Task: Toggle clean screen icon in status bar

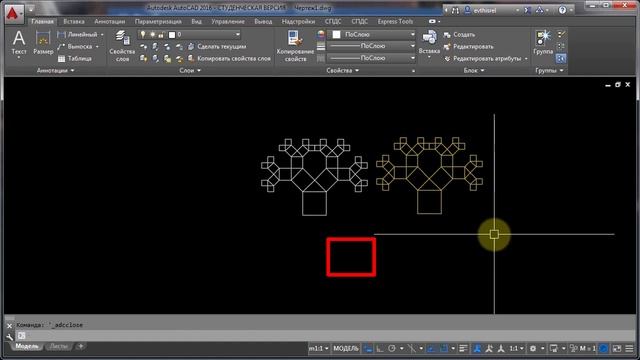Action: pyautogui.click(x=617, y=349)
